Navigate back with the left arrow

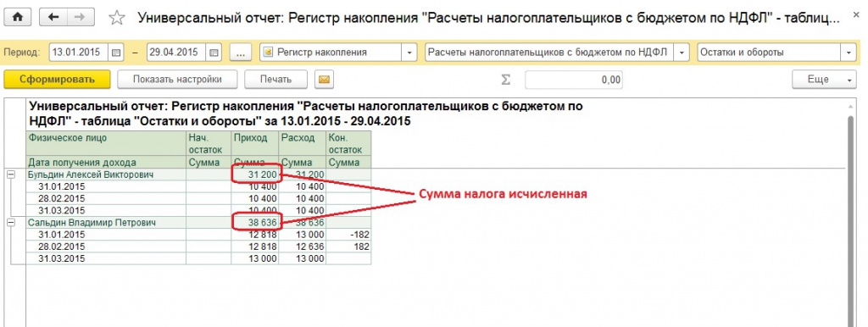pos(53,17)
